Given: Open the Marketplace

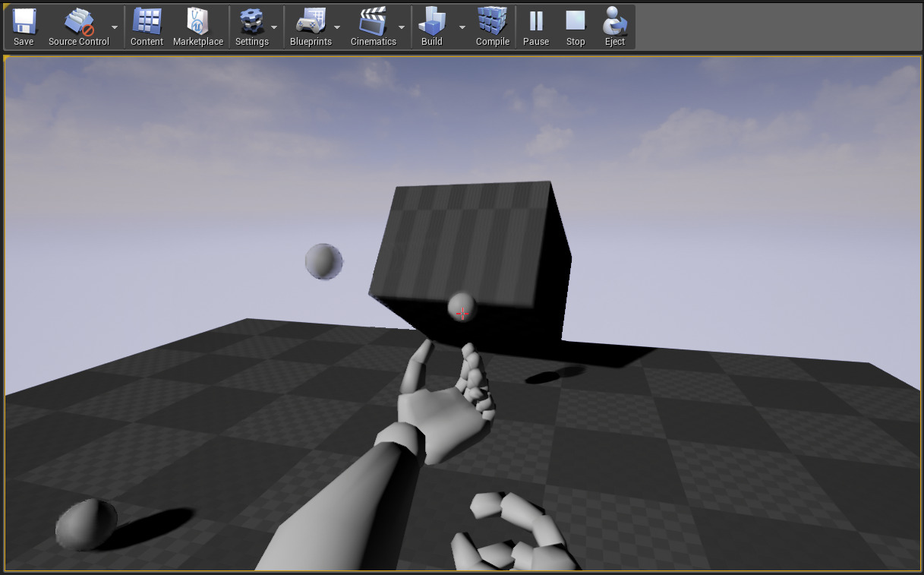Looking at the screenshot, I should (198, 27).
